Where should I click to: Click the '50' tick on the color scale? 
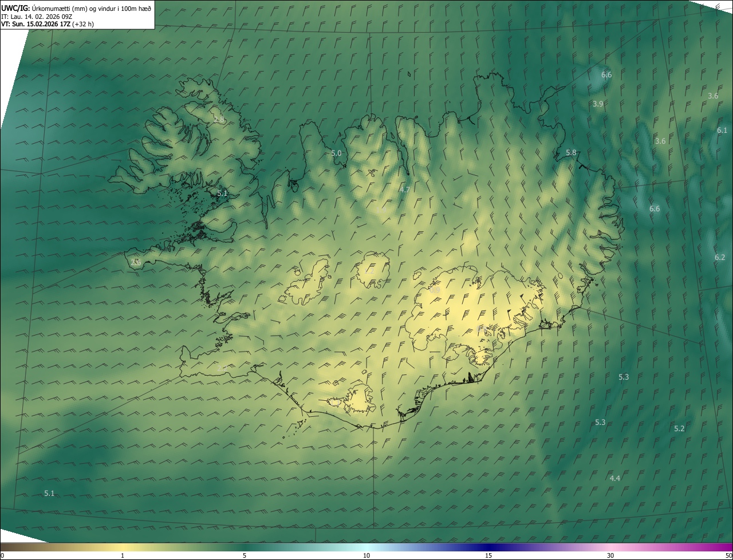pyautogui.click(x=728, y=555)
